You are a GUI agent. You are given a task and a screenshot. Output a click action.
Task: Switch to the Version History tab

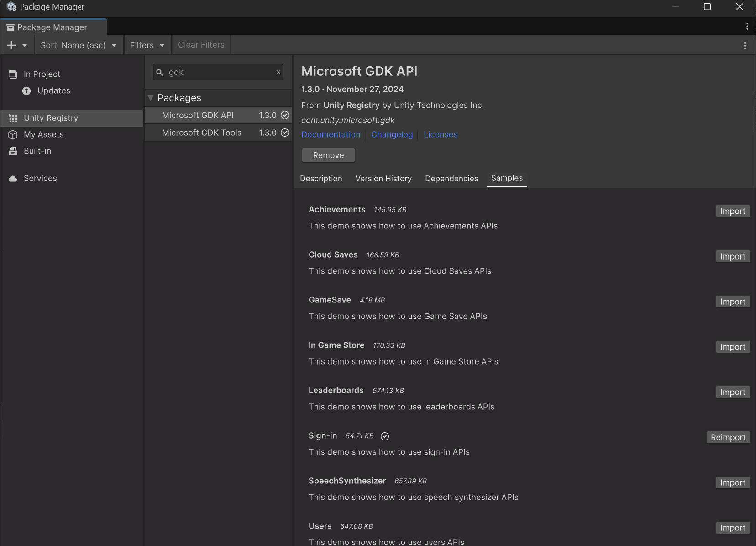click(x=383, y=178)
